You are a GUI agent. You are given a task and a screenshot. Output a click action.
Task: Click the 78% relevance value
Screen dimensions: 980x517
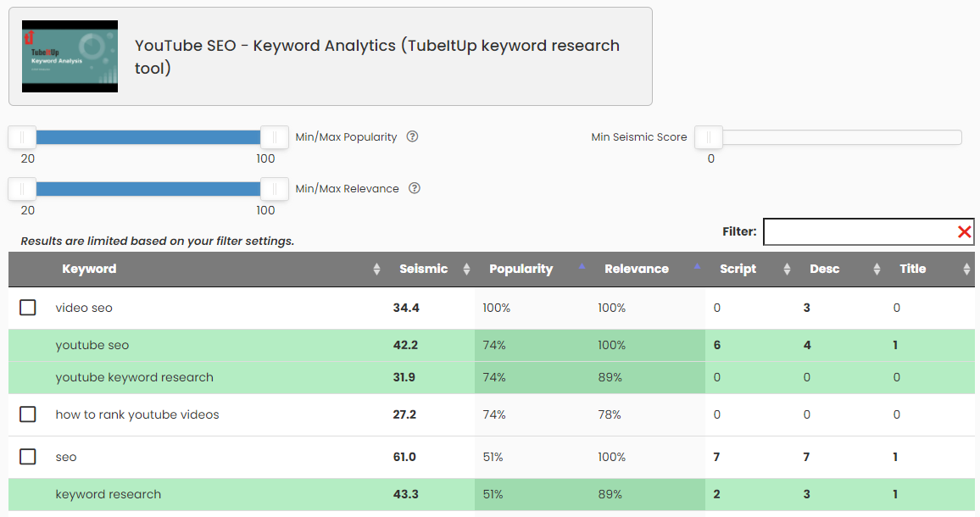pos(610,414)
